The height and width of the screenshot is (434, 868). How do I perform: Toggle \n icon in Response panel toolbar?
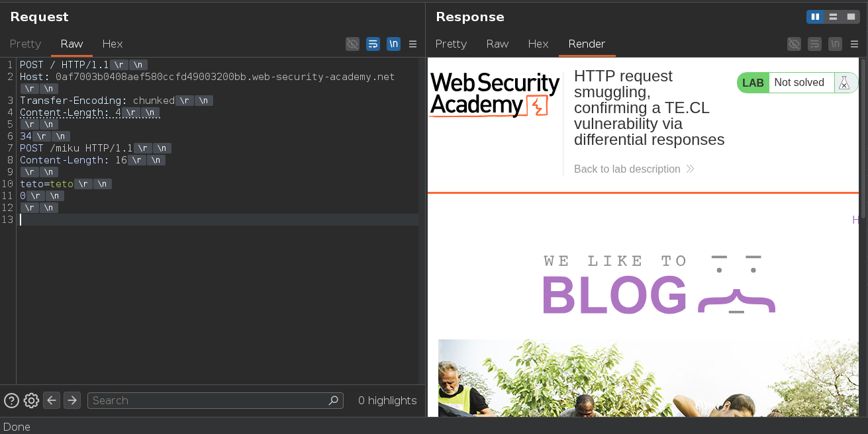(x=836, y=44)
